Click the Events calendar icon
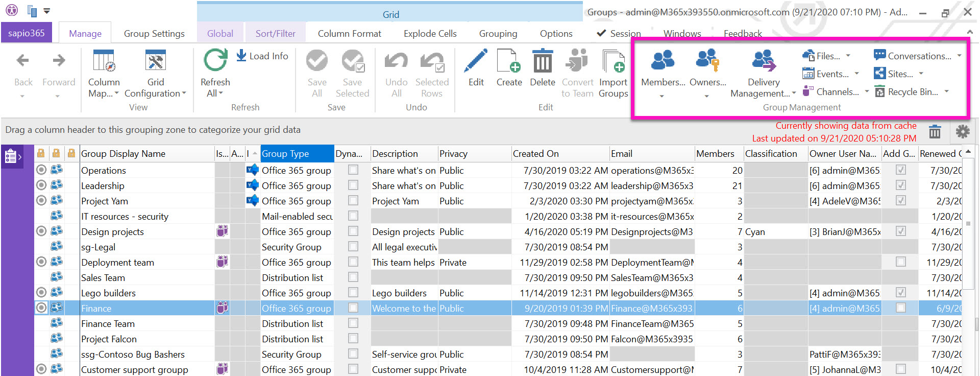 [x=808, y=74]
